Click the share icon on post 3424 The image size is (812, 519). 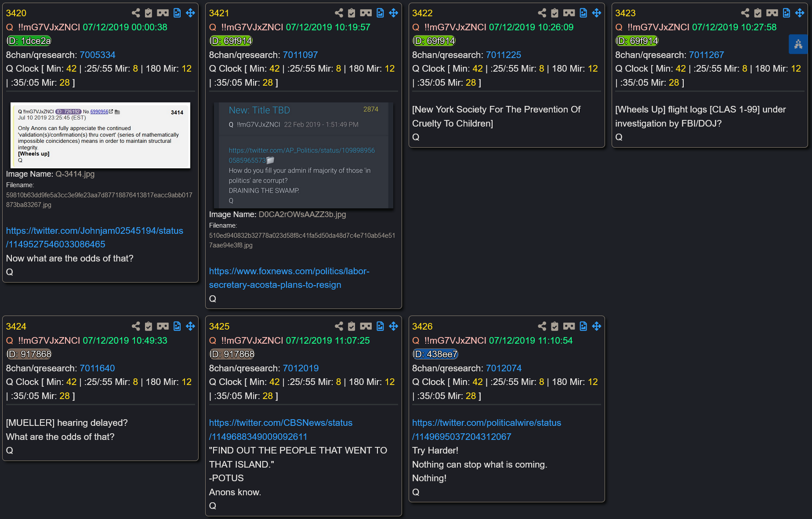click(136, 326)
